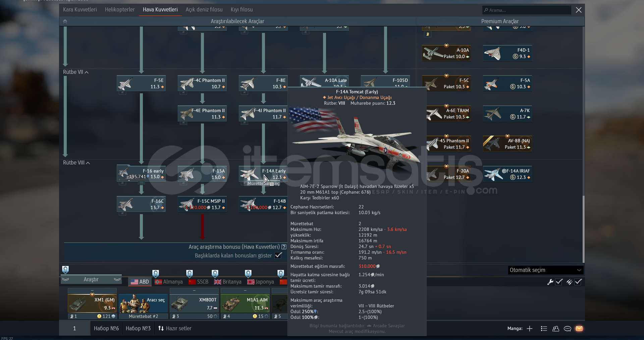Switch to Kıyı filosu tab
Screen dimensions: 644x340
[x=242, y=9]
